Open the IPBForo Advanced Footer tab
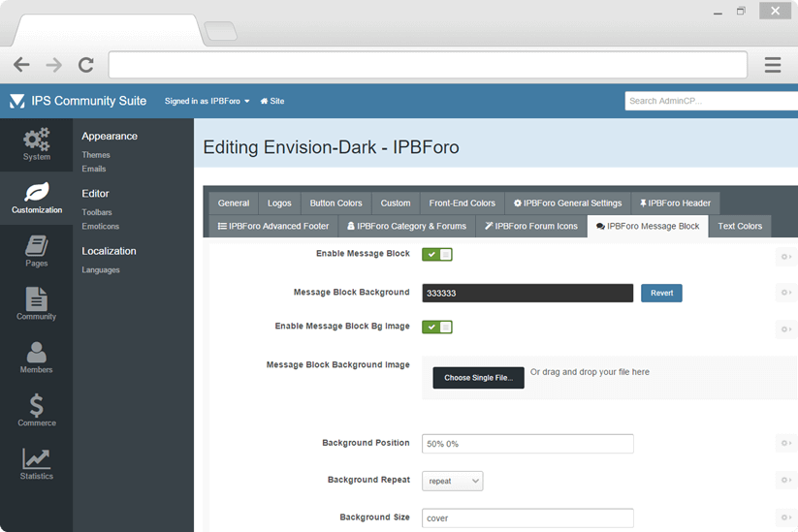 [273, 226]
